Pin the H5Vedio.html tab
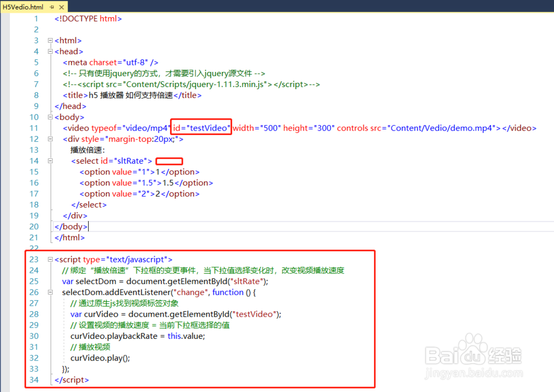The image size is (554, 392). [52, 7]
